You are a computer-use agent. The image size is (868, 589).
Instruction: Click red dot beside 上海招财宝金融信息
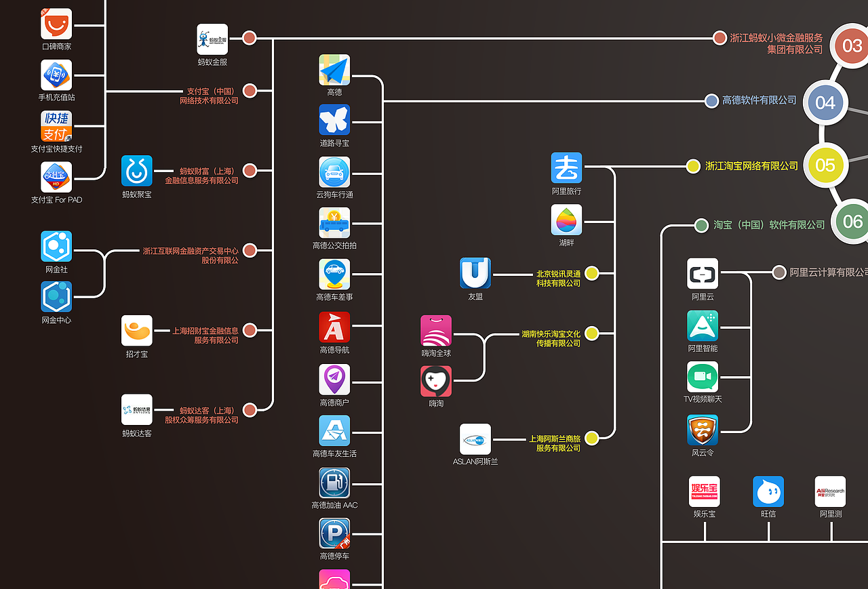pos(250,330)
